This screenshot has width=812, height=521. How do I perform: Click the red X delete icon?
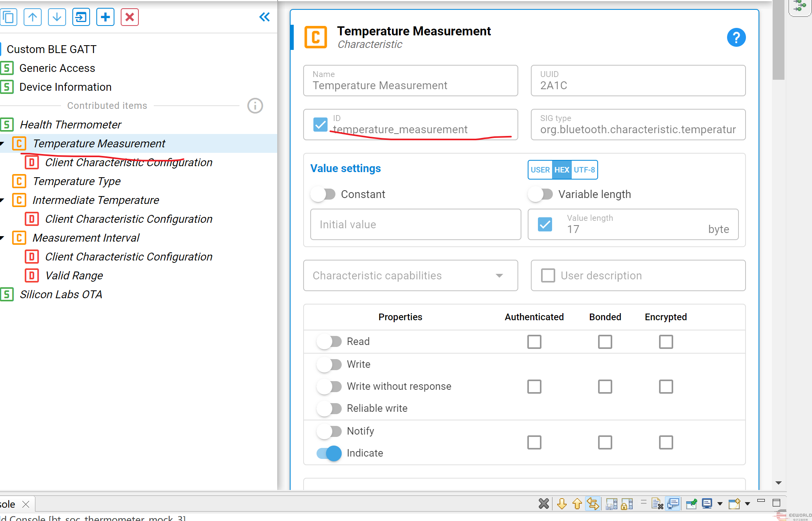click(x=130, y=17)
